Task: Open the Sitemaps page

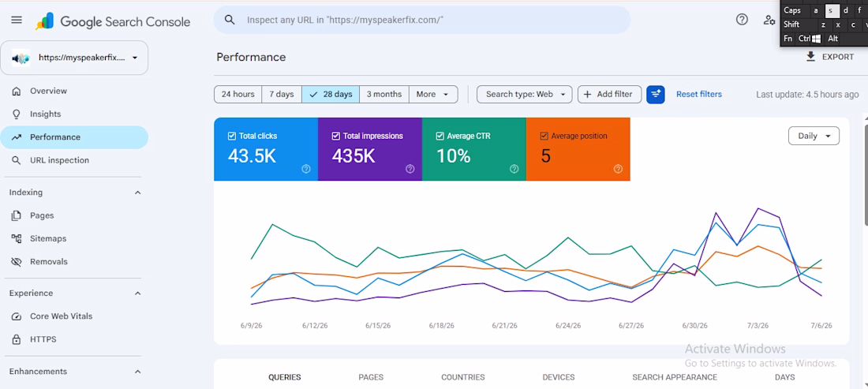Action: [x=48, y=238]
